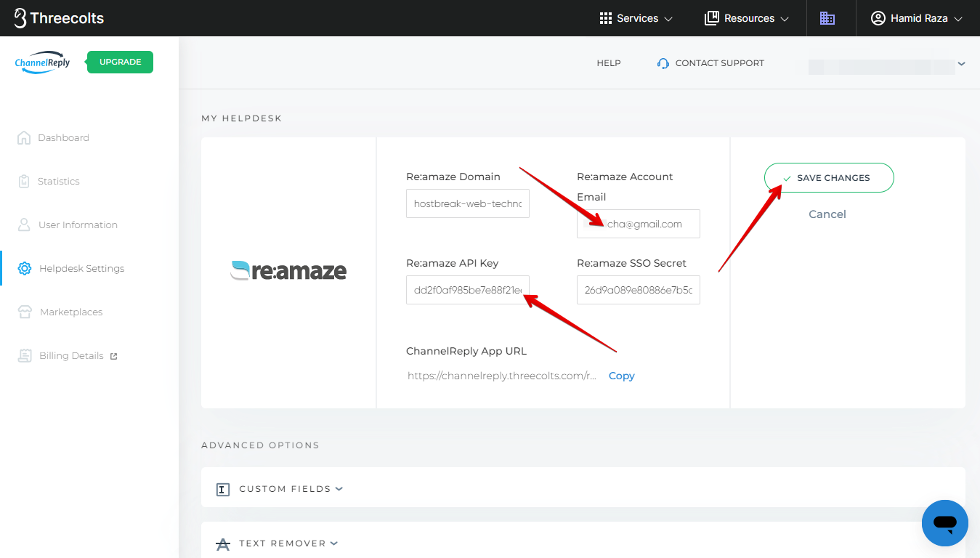Click the Re:amaze SSO Secret field
This screenshot has height=558, width=980.
[639, 290]
